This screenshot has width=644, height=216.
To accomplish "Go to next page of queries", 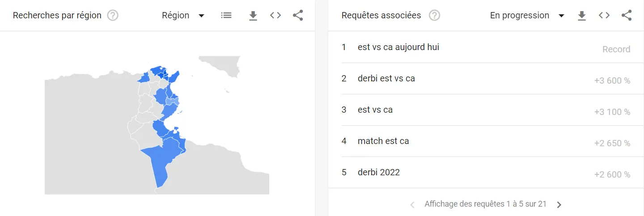I will (559, 204).
